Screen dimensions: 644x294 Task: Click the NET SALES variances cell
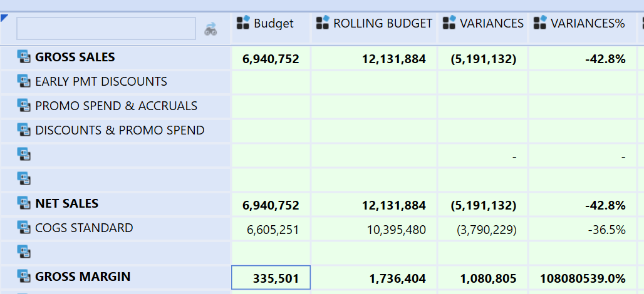483,206
